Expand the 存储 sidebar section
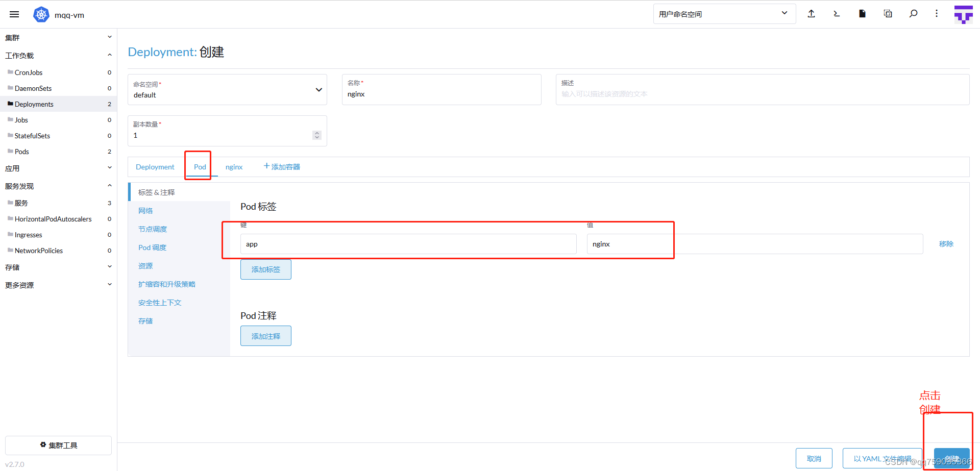 click(x=109, y=267)
